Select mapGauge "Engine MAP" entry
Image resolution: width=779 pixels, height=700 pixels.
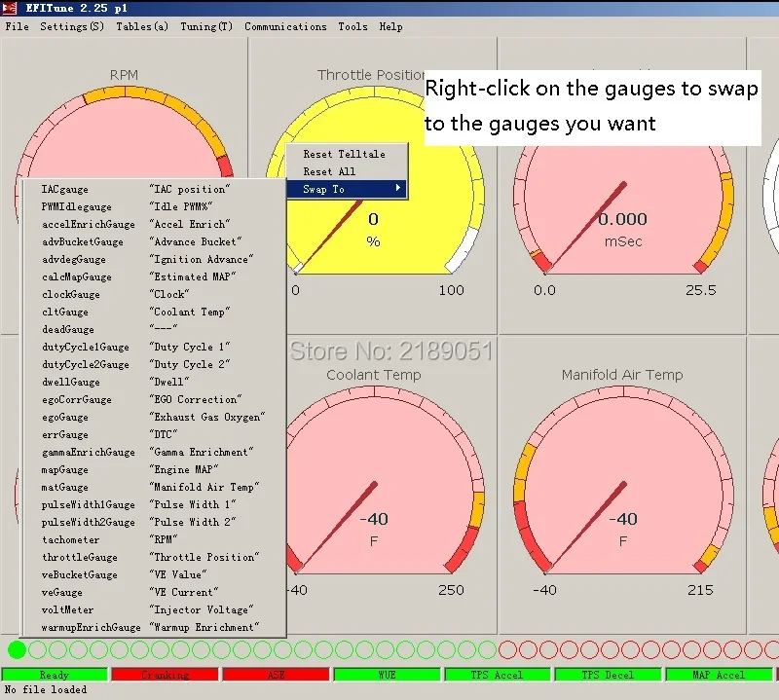(153, 469)
